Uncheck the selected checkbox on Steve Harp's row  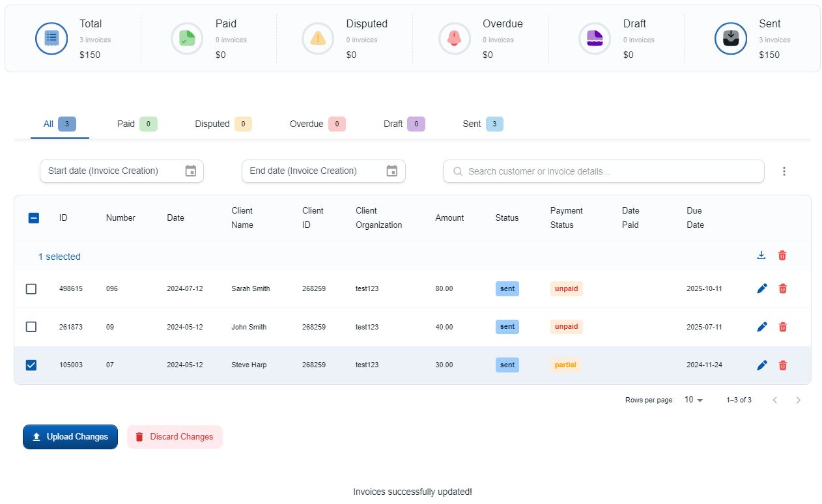click(31, 365)
